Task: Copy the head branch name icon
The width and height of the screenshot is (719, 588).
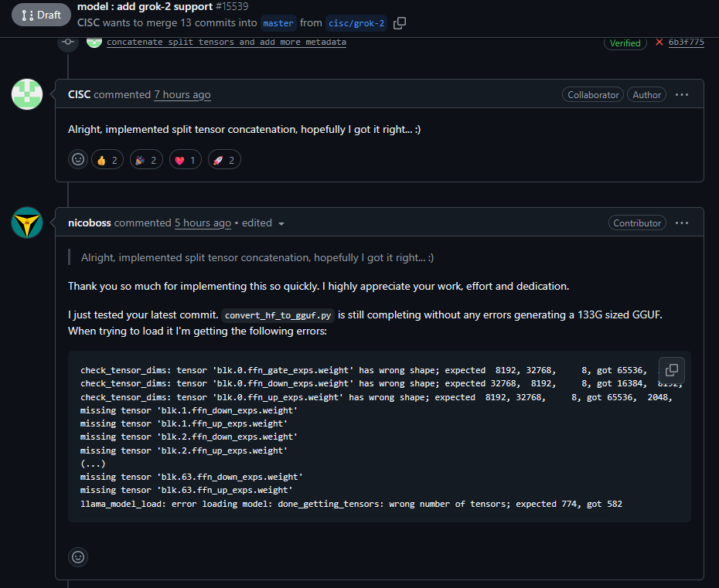Action: [400, 23]
